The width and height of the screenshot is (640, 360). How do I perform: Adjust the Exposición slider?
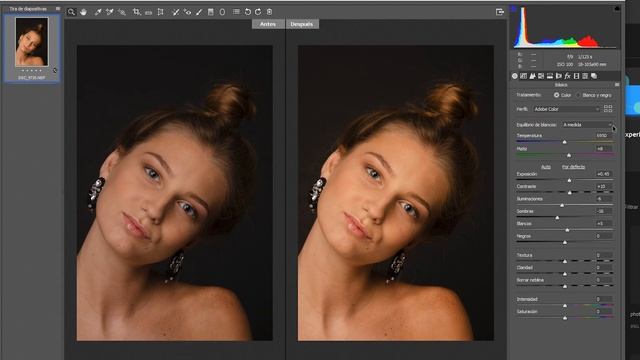569,180
